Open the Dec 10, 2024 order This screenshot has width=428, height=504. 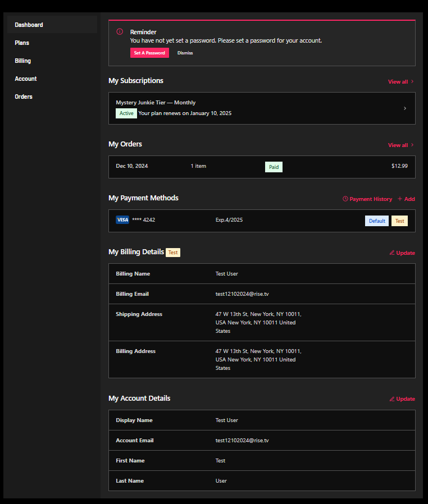coord(262,167)
